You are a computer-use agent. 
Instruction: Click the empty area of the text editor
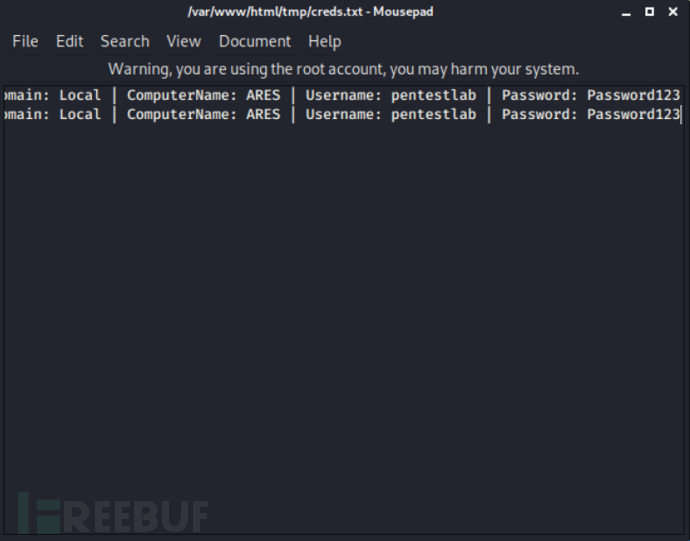343,308
